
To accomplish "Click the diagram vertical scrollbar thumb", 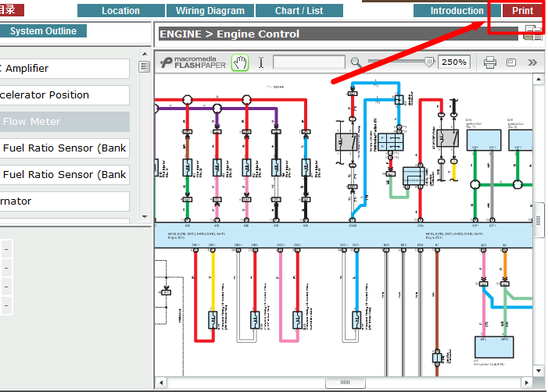I will point(538,220).
